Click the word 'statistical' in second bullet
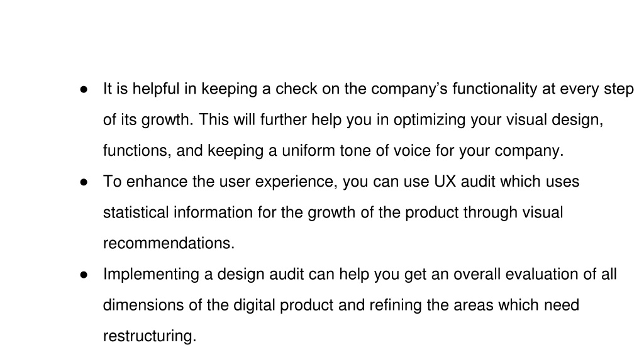Image resolution: width=644 pixels, height=362 pixels. (x=136, y=212)
